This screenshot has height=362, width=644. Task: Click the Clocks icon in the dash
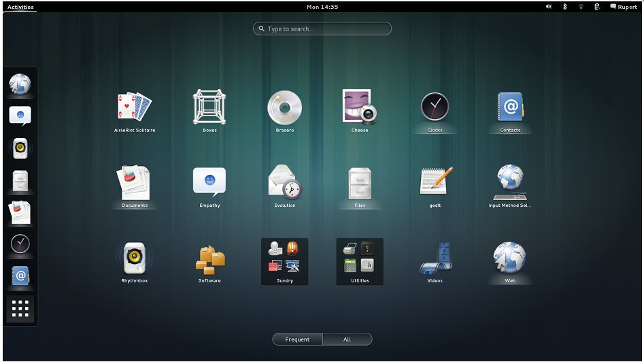20,244
